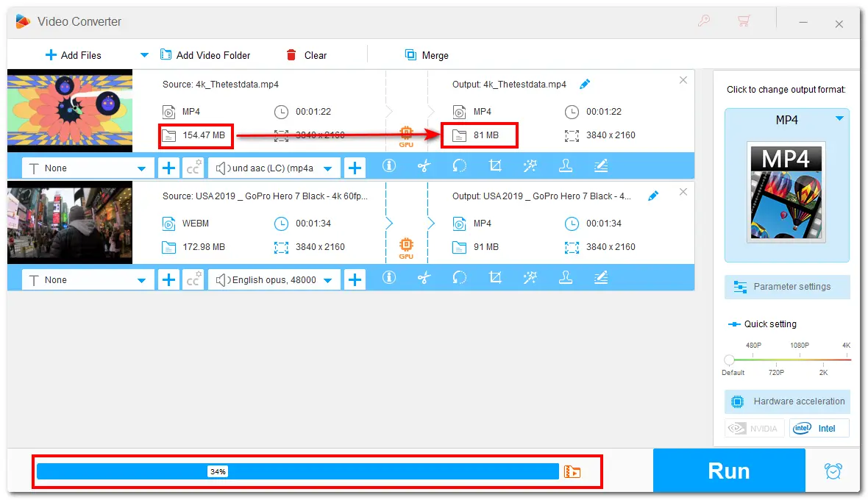
Task: Open subtitle None dropdown in 4k_Thetestdata row
Action: (x=87, y=168)
